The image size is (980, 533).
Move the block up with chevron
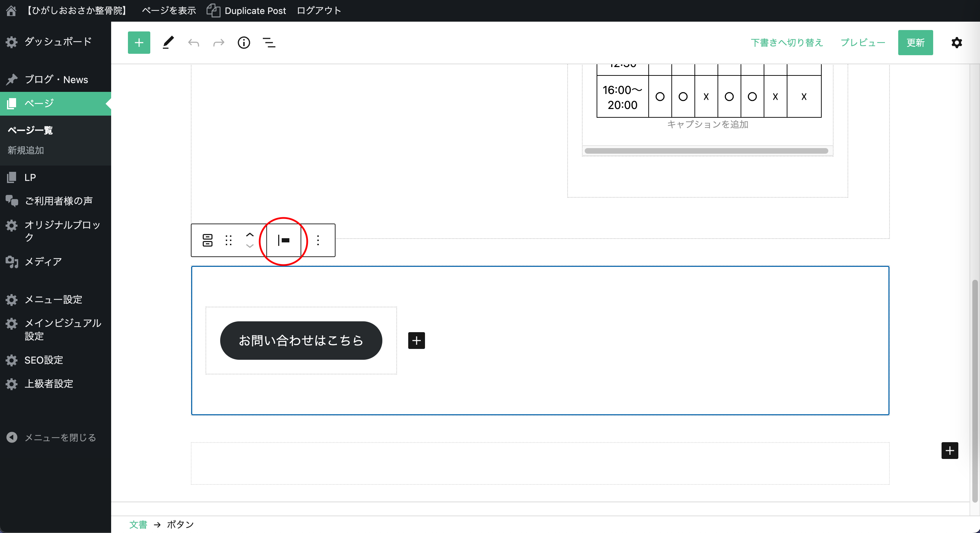(250, 235)
